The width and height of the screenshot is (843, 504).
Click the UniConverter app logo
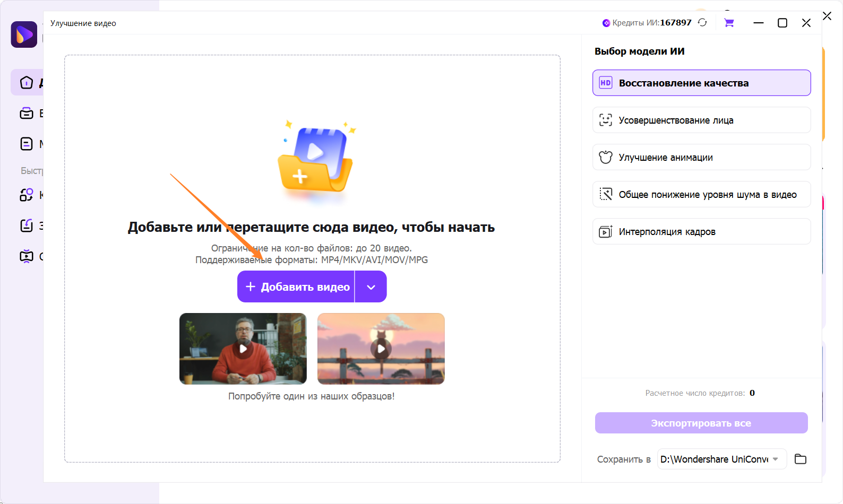coord(24,34)
